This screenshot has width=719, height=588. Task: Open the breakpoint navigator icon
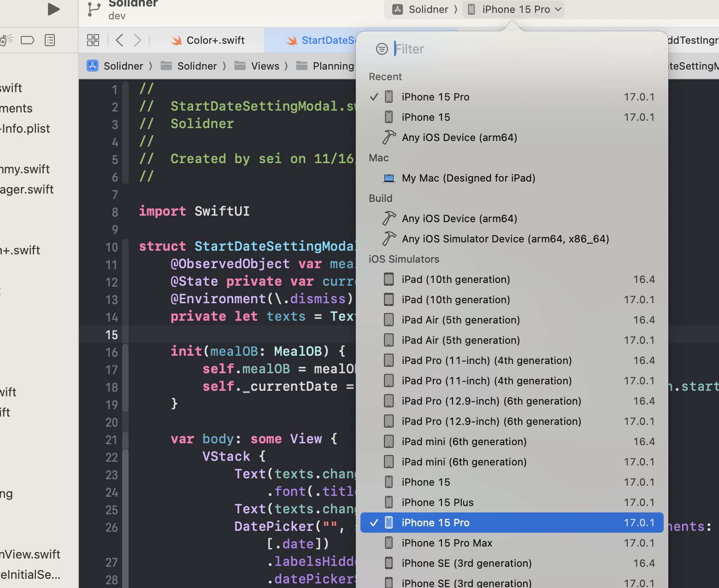[28, 40]
